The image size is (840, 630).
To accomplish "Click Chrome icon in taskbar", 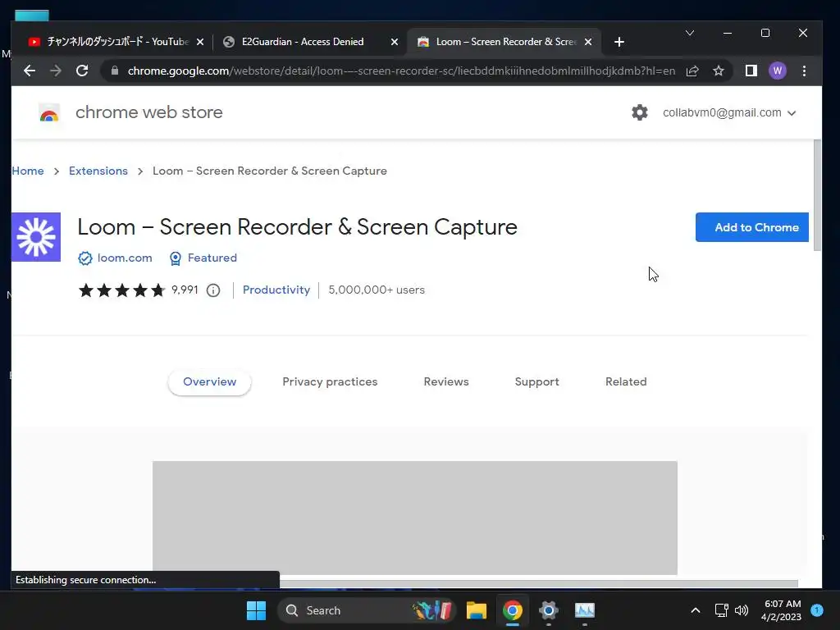I will (512, 610).
